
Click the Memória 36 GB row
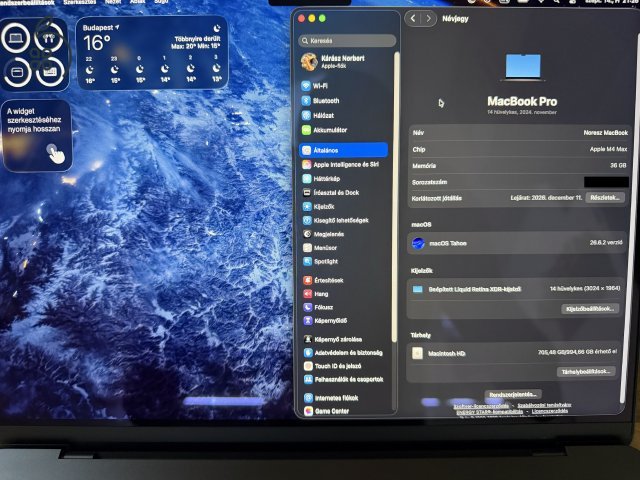click(519, 166)
